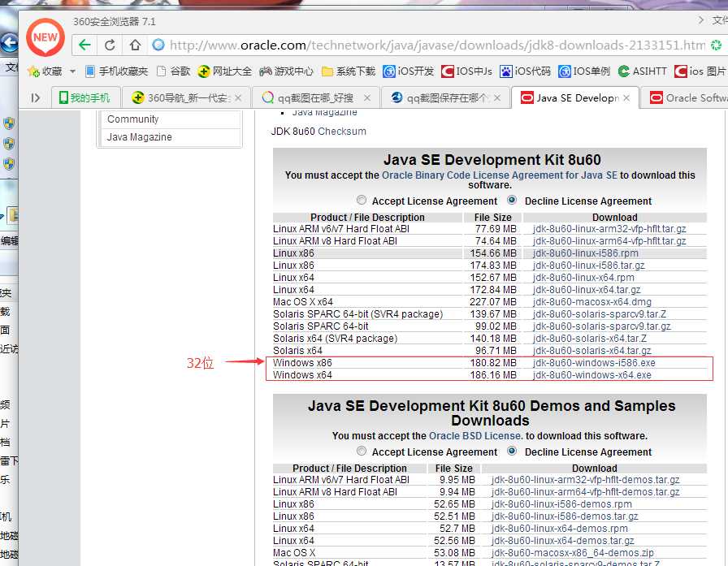The width and height of the screenshot is (728, 566).
Task: Open Oracle BSD License link
Action: (x=475, y=436)
